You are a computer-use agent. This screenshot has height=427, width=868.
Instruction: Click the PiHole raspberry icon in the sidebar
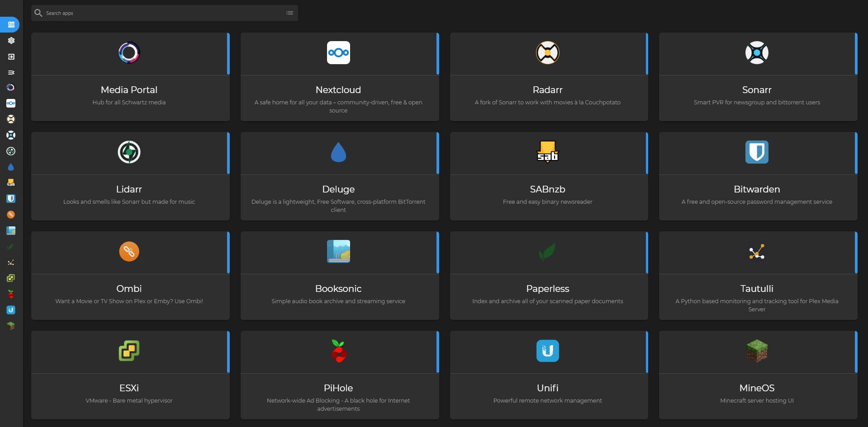11,294
